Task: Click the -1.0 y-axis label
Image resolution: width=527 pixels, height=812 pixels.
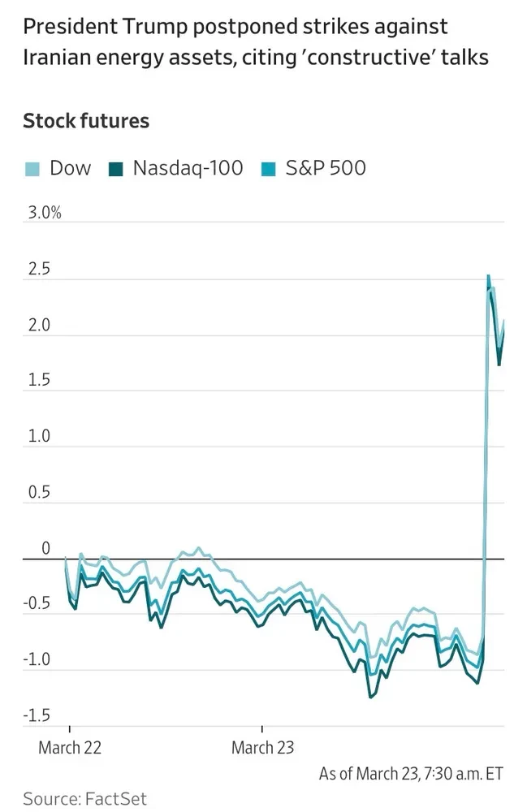Action: 39,660
